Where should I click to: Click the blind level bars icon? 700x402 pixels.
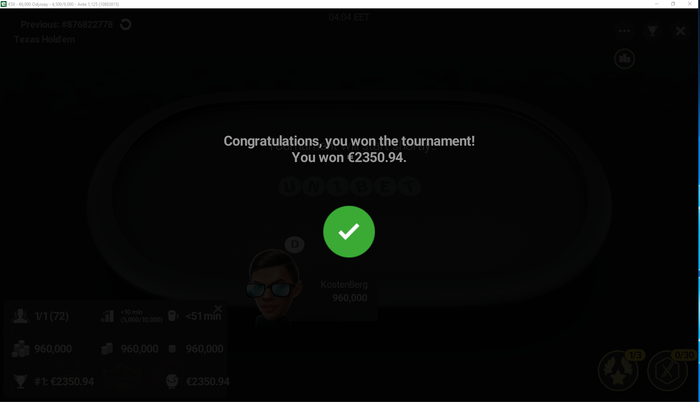click(x=107, y=316)
